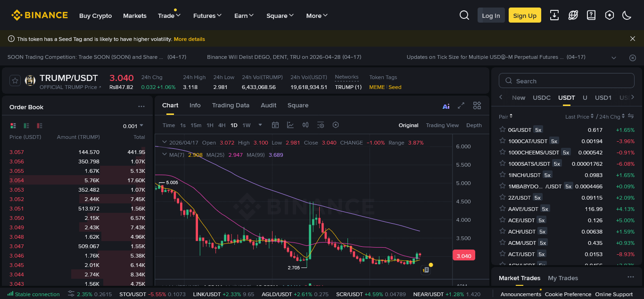Select the 15m chart interval
Image resolution: width=644 pixels, height=299 pixels.
[x=196, y=125]
